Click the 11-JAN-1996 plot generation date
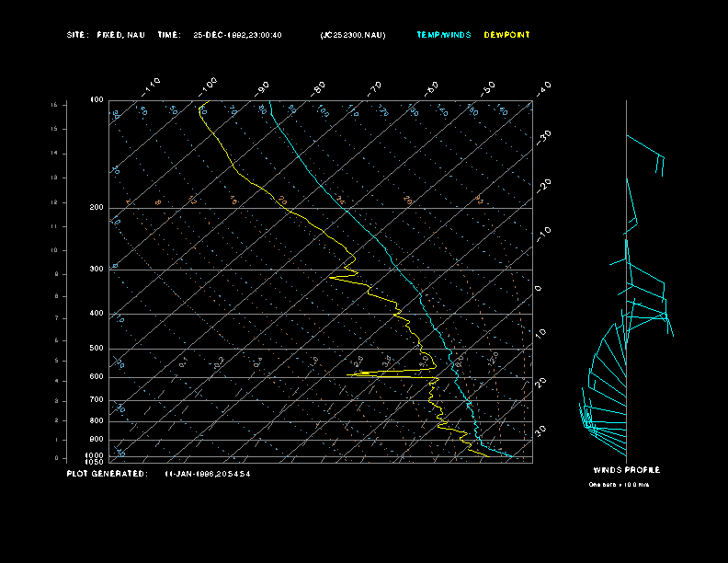 207,474
